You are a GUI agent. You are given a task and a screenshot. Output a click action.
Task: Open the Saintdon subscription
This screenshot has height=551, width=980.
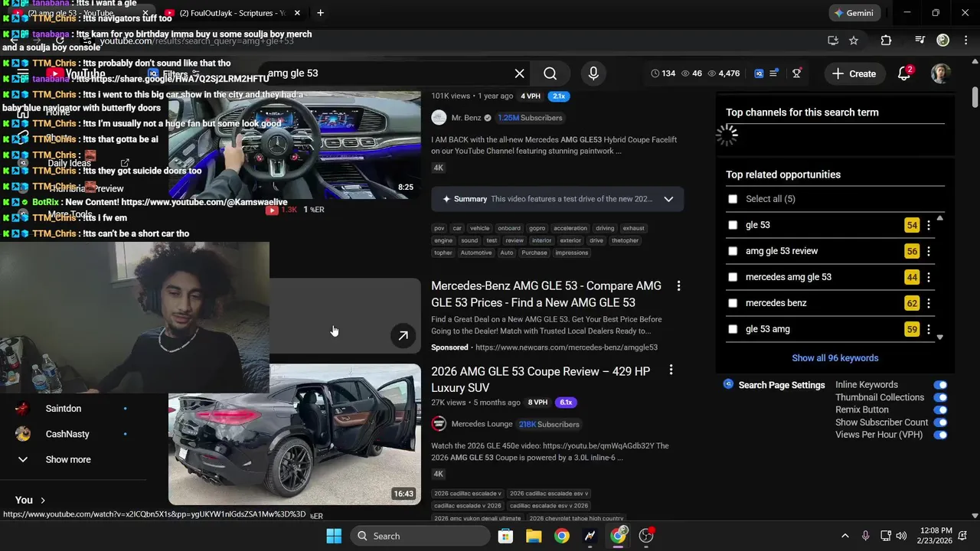(x=63, y=409)
